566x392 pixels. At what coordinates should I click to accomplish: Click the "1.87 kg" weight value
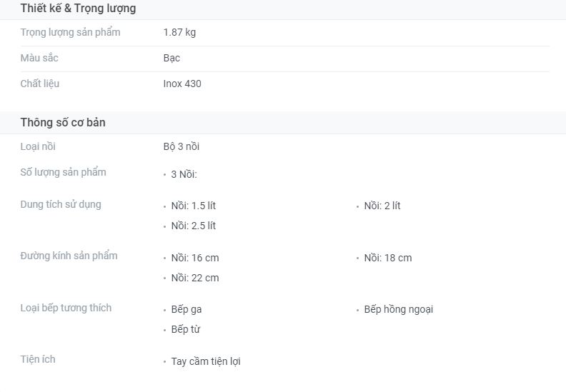click(x=179, y=32)
